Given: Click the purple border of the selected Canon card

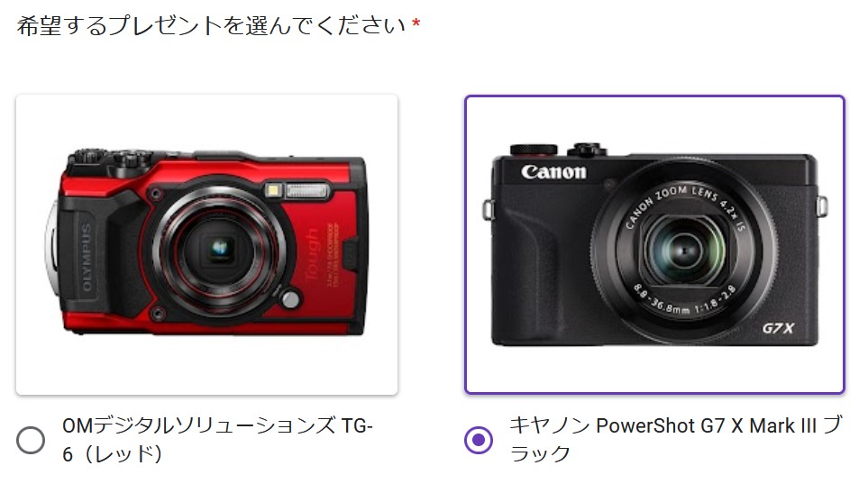Looking at the screenshot, I should (655, 96).
